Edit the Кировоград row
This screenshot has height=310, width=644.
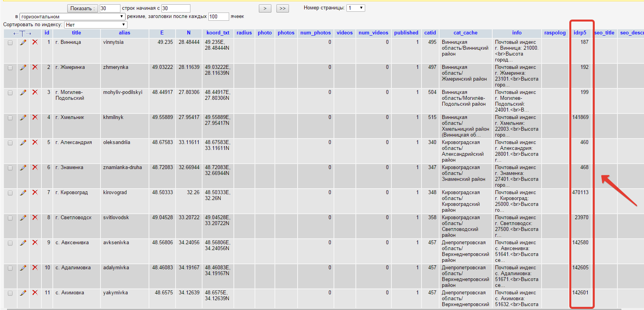pyautogui.click(x=23, y=193)
